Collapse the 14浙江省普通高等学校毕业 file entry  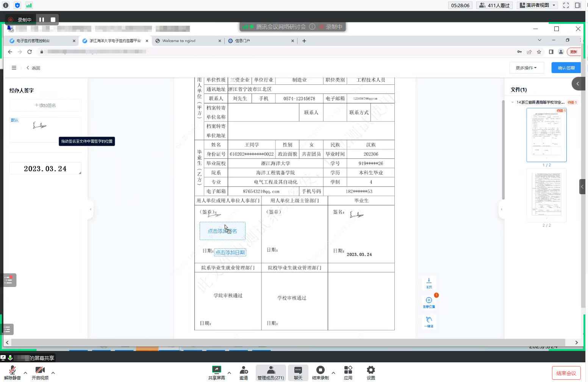point(513,102)
